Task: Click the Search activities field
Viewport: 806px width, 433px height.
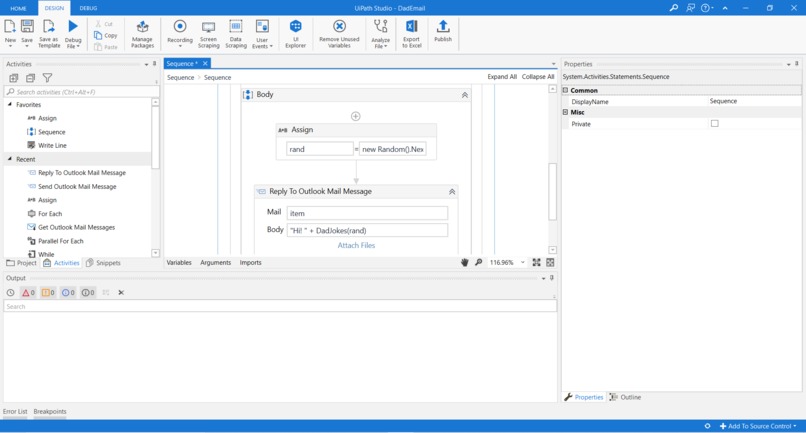Action: tap(82, 92)
